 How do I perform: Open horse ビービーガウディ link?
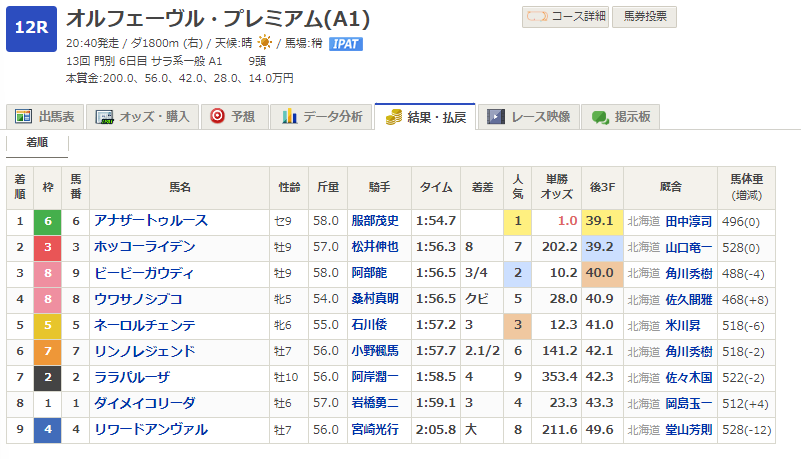(144, 273)
